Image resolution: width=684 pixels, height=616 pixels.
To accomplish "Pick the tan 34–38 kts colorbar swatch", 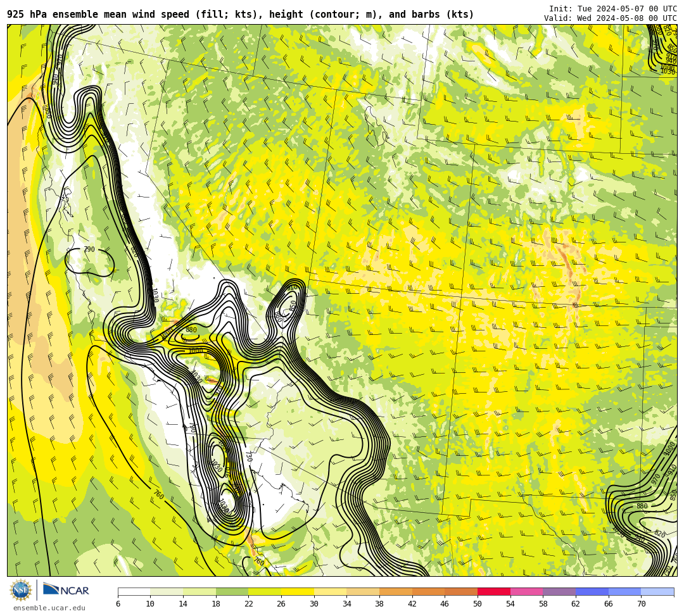I will click(x=363, y=591).
